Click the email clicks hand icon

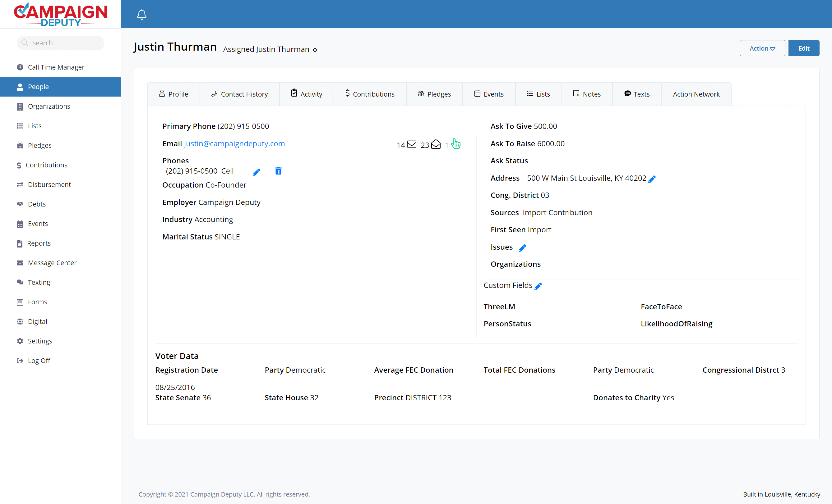coord(456,144)
